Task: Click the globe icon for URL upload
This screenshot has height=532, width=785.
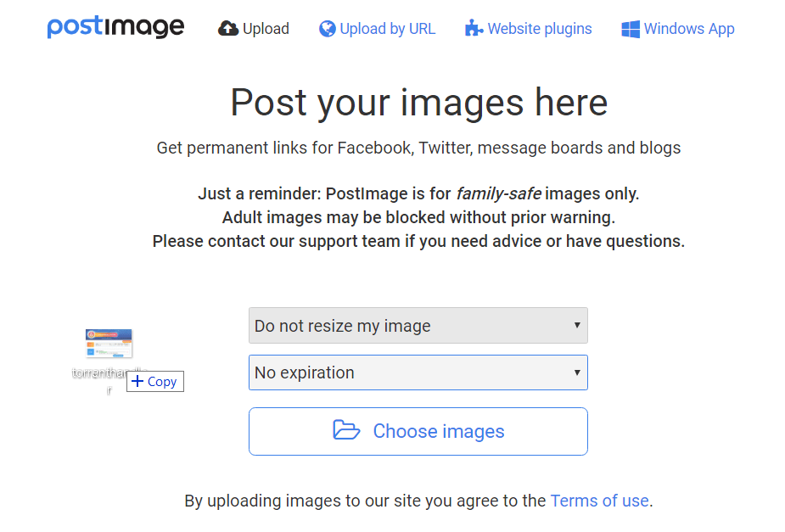Action: tap(328, 29)
